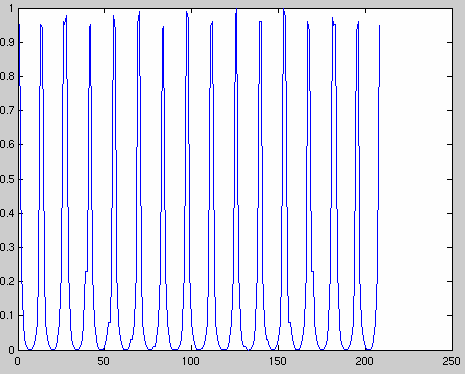Click the y-axis tick label 0.7
The height and width of the screenshot is (375, 466).
coord(7,110)
